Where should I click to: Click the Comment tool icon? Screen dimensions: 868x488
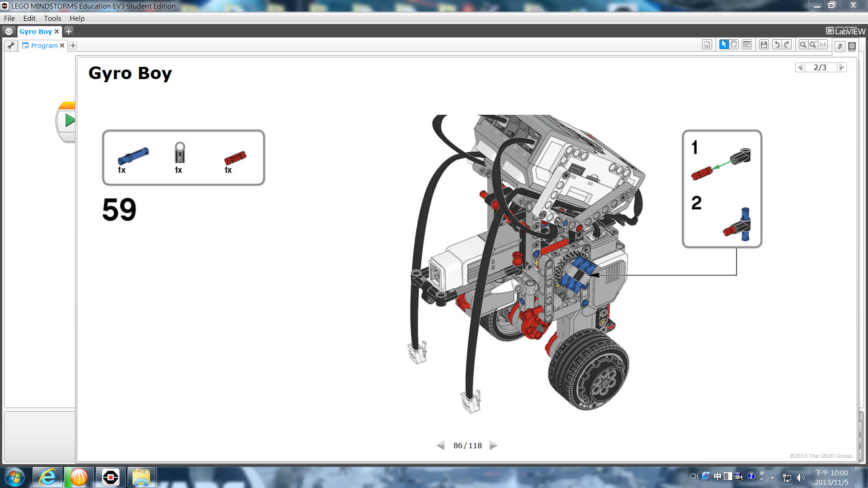[747, 44]
